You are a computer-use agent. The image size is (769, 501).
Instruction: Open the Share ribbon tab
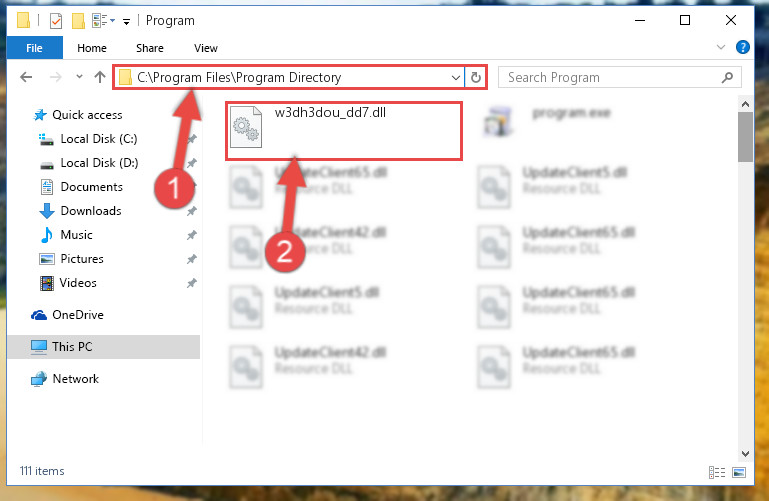click(x=150, y=48)
